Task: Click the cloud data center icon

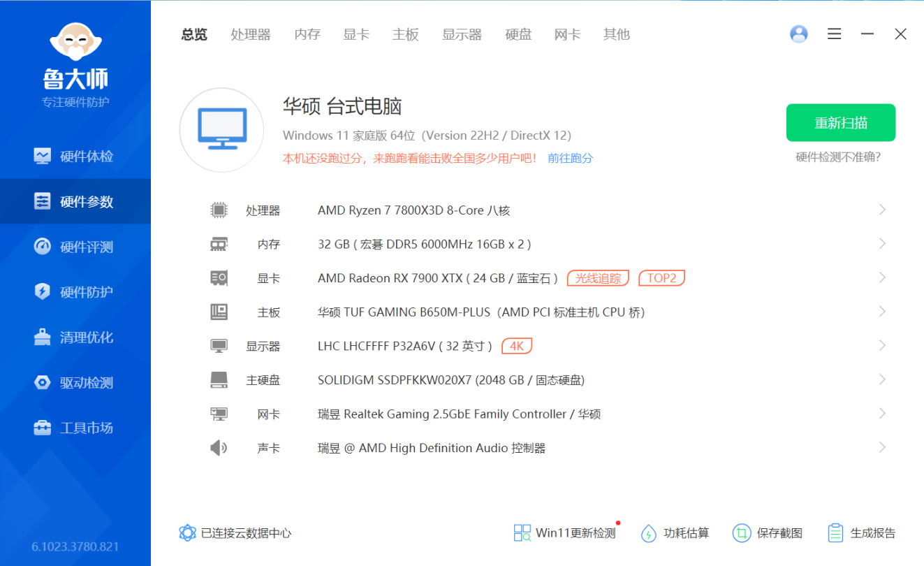Action: click(187, 533)
